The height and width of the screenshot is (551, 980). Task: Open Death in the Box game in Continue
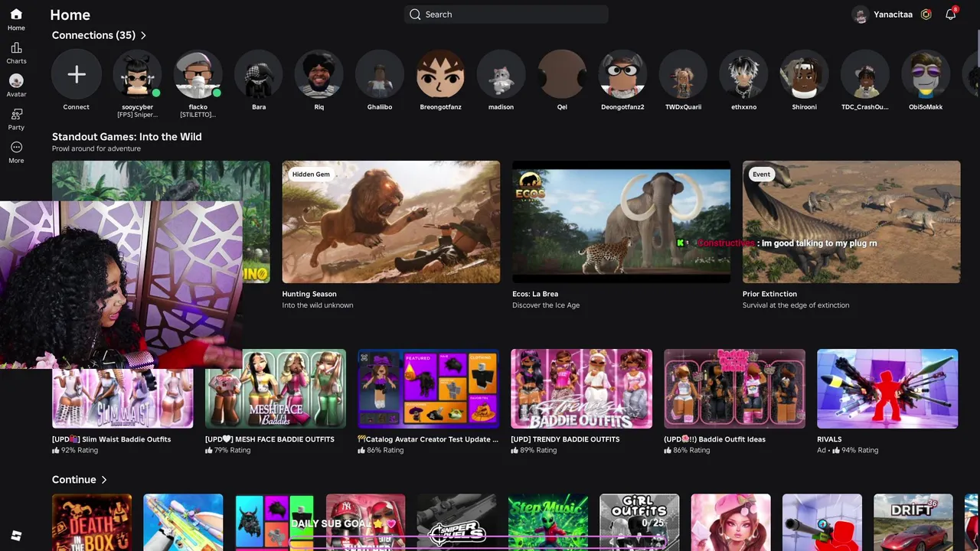[x=92, y=523]
